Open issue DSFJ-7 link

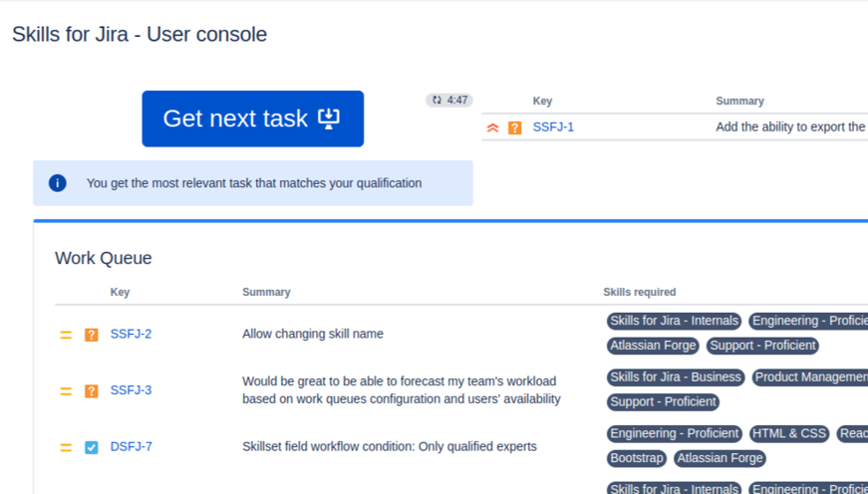[x=132, y=447]
